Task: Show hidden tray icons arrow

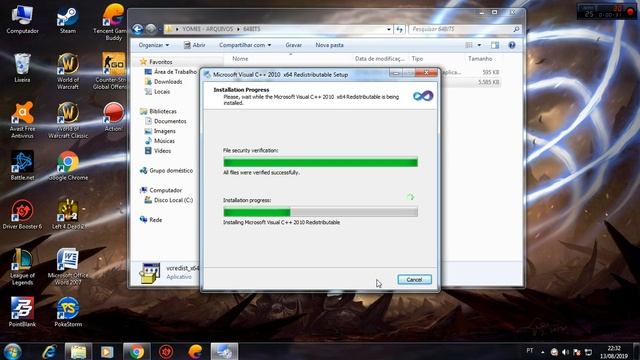Action: click(542, 352)
